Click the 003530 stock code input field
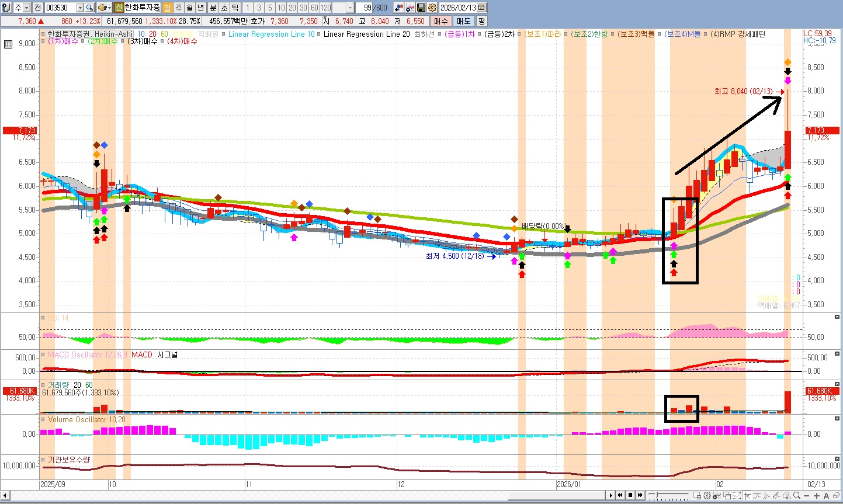843x504 pixels. (60, 8)
